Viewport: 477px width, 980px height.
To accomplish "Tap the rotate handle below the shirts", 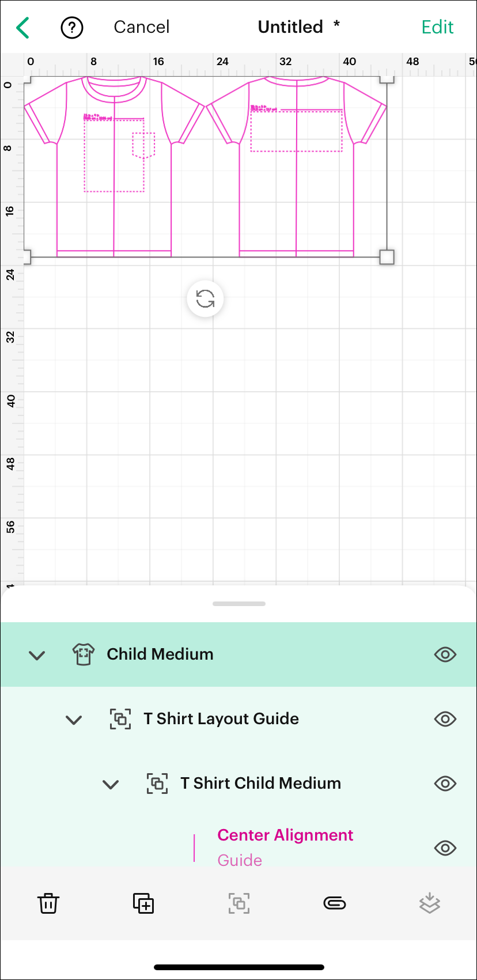I will [205, 299].
